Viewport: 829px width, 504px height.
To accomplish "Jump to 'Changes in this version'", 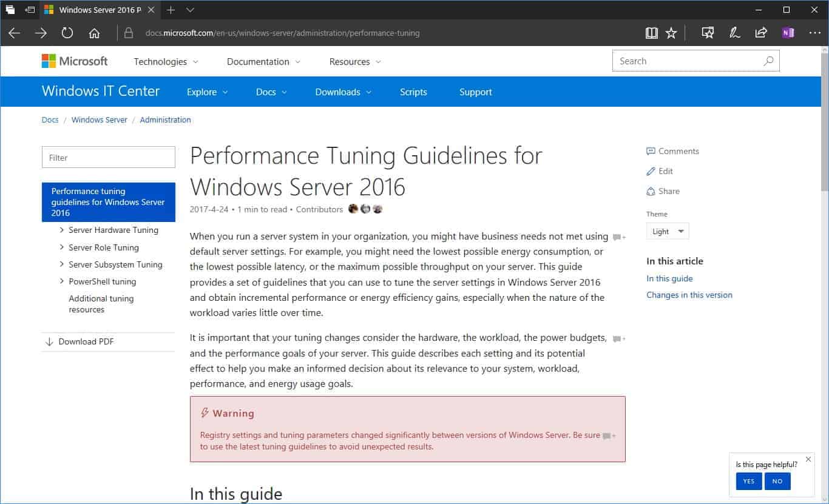I will pyautogui.click(x=689, y=295).
